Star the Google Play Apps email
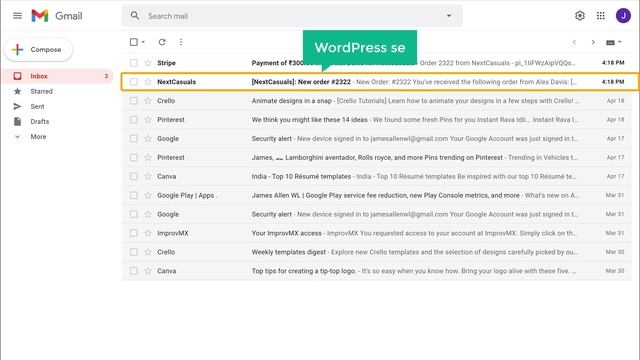 [148, 195]
